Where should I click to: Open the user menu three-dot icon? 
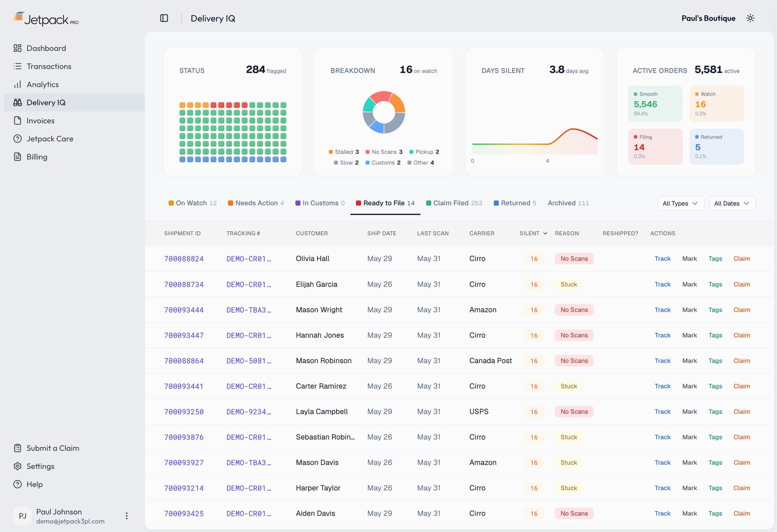[127, 516]
